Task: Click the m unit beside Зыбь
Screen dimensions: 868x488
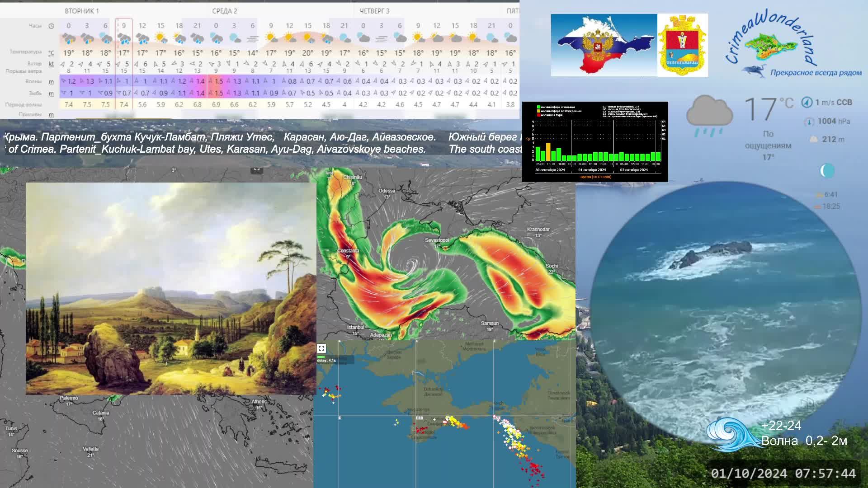Action: pos(51,94)
